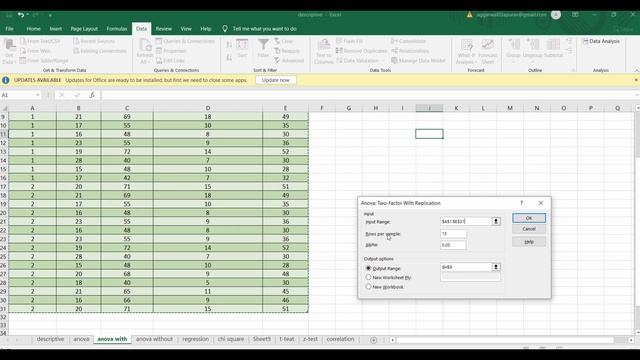The width and height of the screenshot is (640, 360).
Task: Choose From Text/CSV import
Action: point(40,41)
